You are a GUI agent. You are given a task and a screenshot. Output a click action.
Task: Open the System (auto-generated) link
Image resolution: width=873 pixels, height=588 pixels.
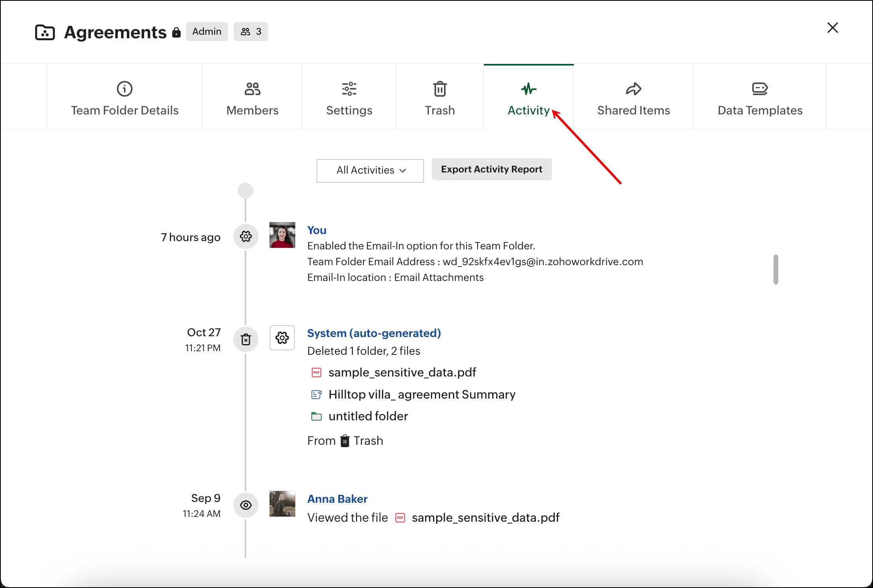pyautogui.click(x=374, y=333)
